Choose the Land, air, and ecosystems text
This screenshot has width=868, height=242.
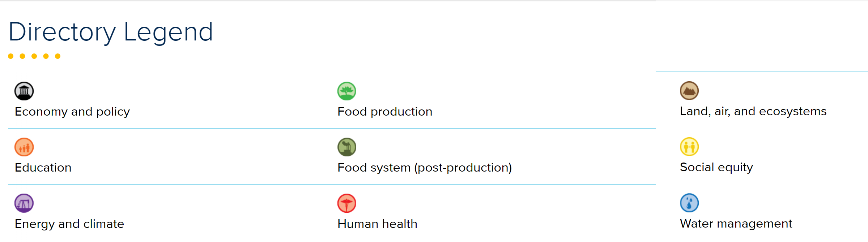tap(753, 111)
